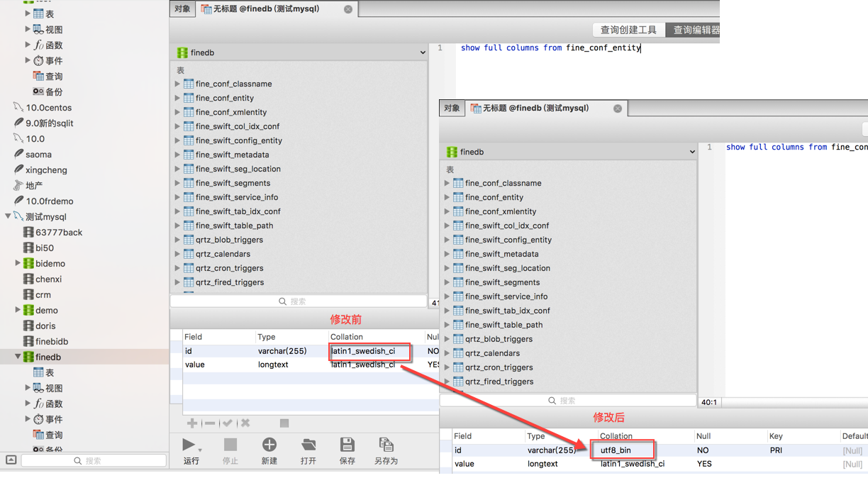Select the saoma connection
Viewport: 868px width, 478px height.
[x=38, y=155]
